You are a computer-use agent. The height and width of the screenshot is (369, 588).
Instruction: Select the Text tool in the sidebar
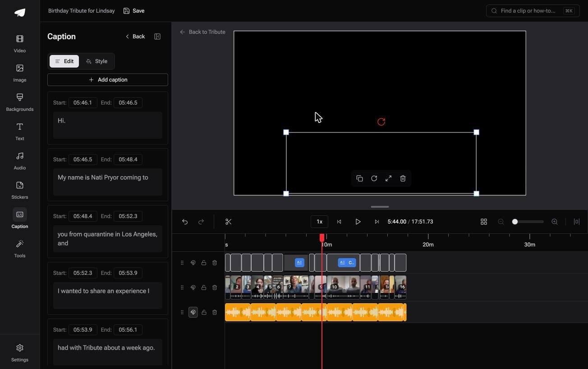click(x=20, y=132)
